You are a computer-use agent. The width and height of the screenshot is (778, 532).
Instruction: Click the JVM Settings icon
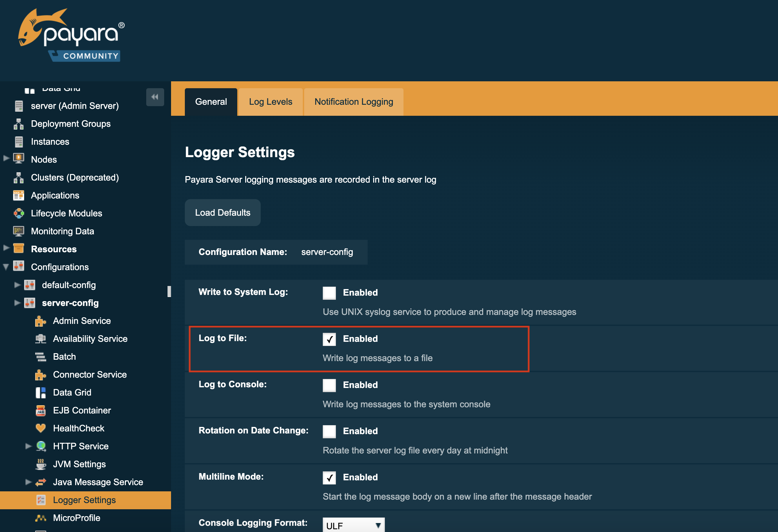click(41, 464)
